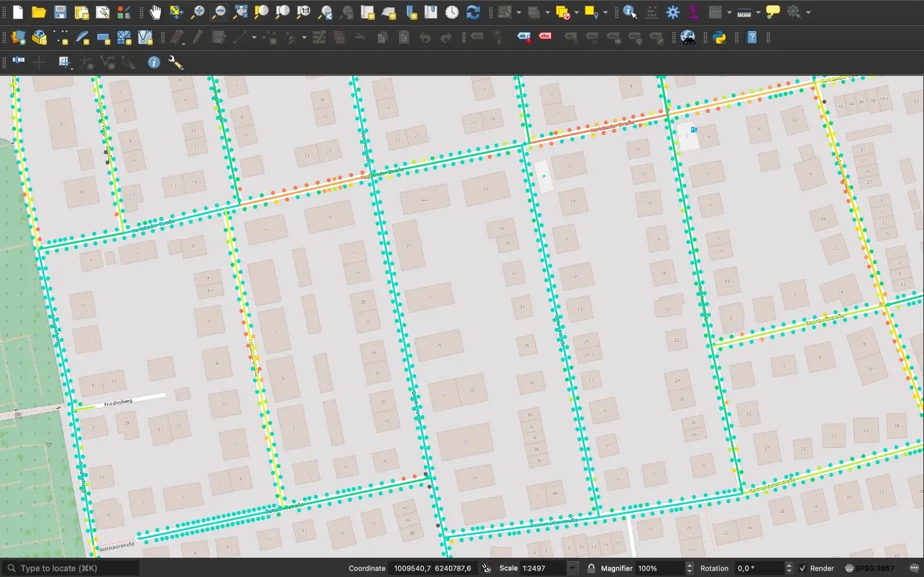Open the Measure tool dropdown arrow
The height and width of the screenshot is (577, 924).
click(758, 12)
